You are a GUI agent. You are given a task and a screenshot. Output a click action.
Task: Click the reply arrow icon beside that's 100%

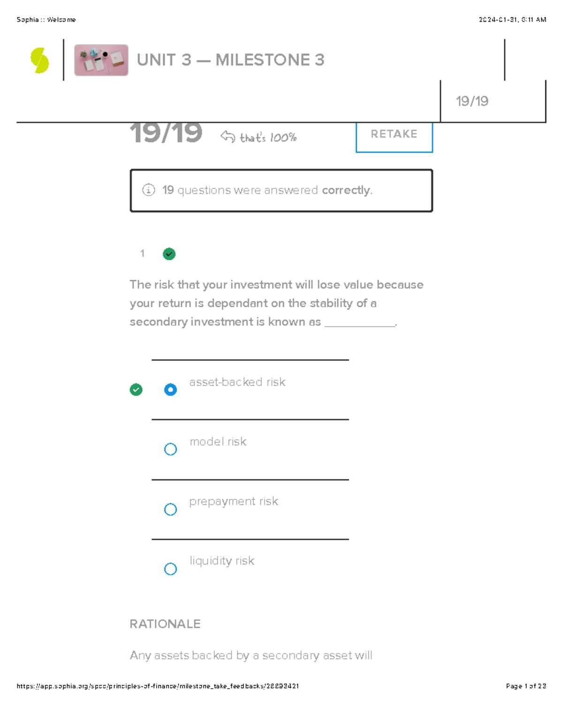pos(228,137)
